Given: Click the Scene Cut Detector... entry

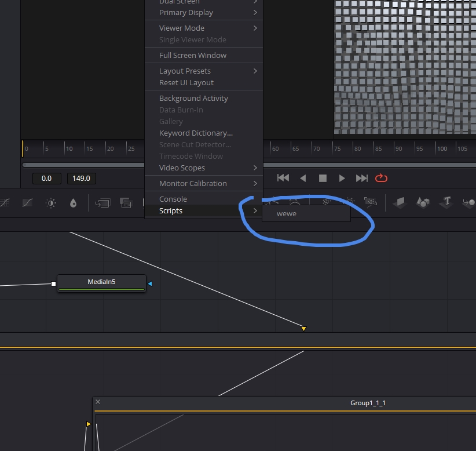Looking at the screenshot, I should point(204,145).
